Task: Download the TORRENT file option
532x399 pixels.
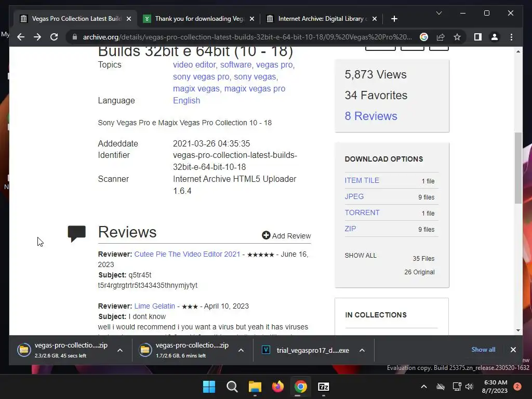Action: [362, 212]
